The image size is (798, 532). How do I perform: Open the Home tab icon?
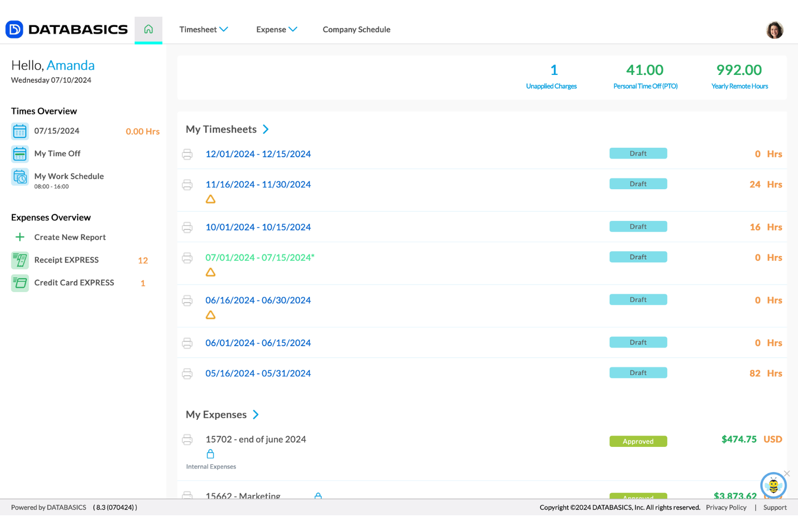coord(148,30)
